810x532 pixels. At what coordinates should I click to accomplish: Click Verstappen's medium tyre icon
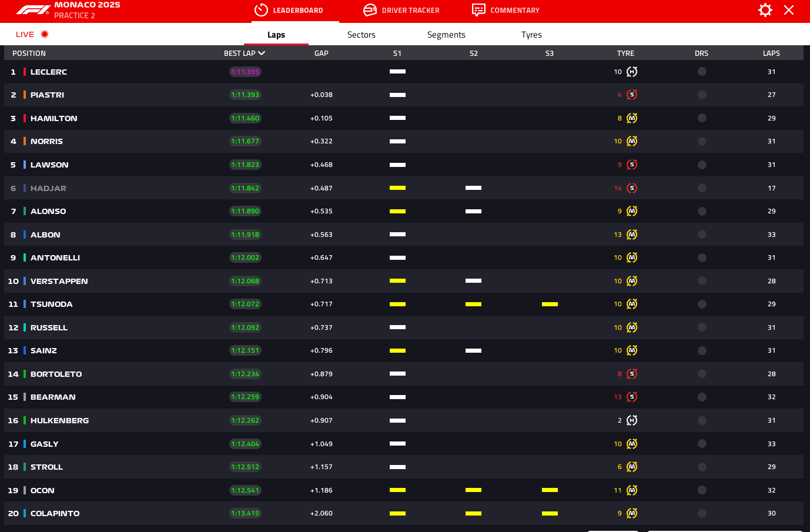coord(632,281)
